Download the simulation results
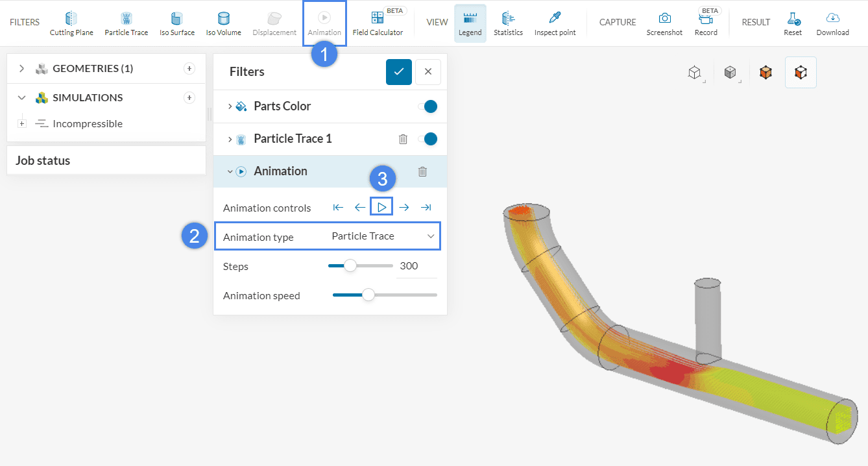Image resolution: width=868 pixels, height=466 pixels. coord(832,23)
